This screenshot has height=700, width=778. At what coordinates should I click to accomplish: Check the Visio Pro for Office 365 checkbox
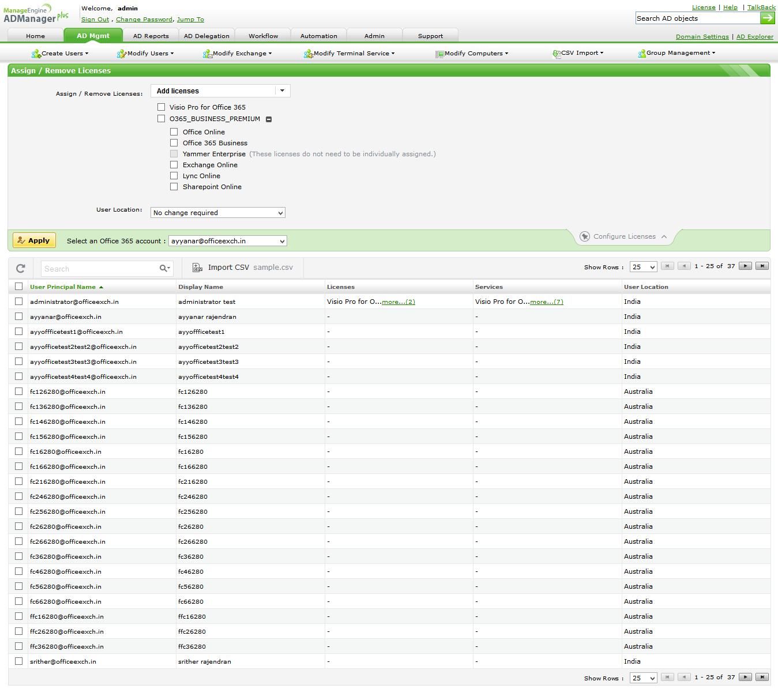[161, 107]
